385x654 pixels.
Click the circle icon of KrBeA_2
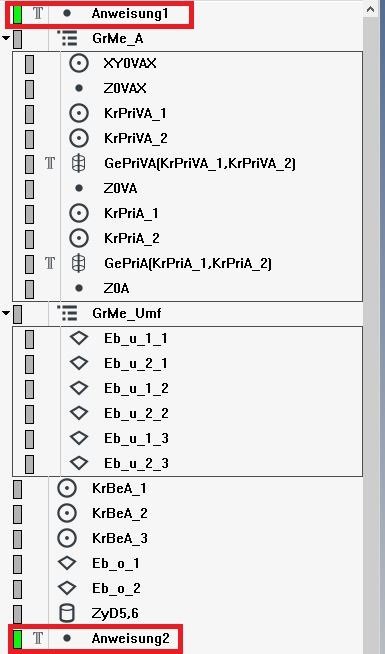point(67,513)
